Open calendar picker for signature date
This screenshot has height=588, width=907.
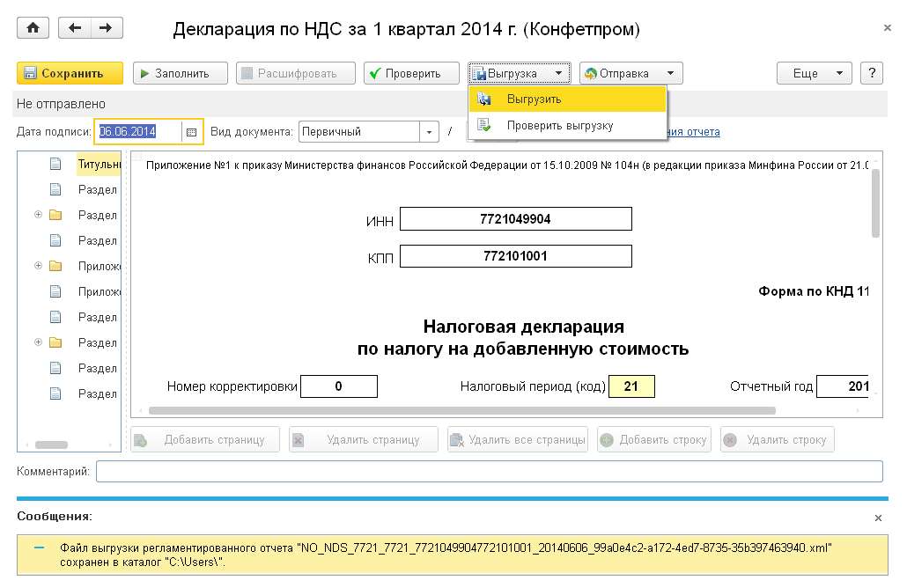191,132
